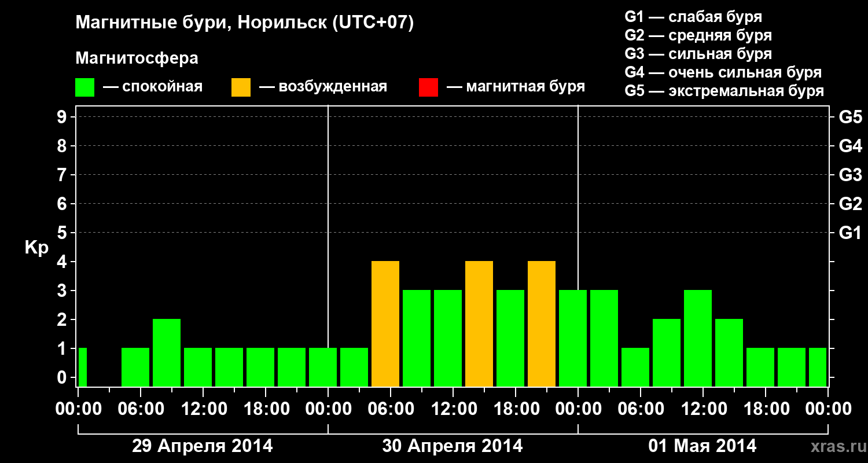Image resolution: width=868 pixels, height=463 pixels.
Task: Click the 'G5 — экстремальная буря' legend line
Action: pyautogui.click(x=724, y=91)
